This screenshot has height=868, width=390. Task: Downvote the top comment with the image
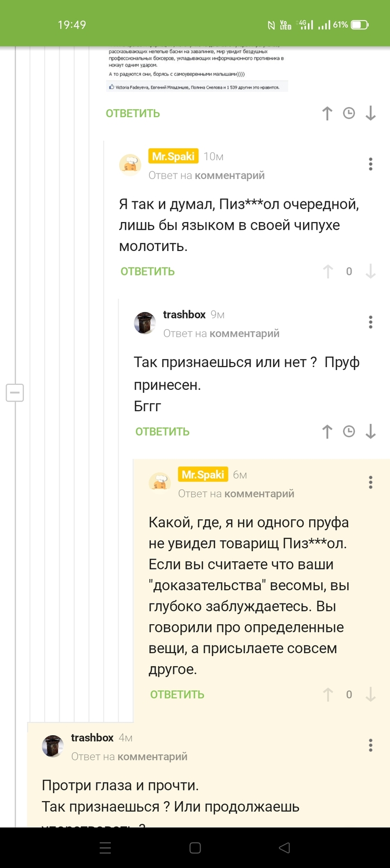coord(370,113)
